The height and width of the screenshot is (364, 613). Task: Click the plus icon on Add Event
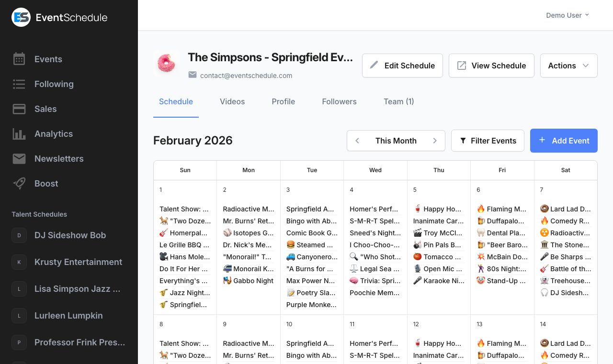point(542,140)
